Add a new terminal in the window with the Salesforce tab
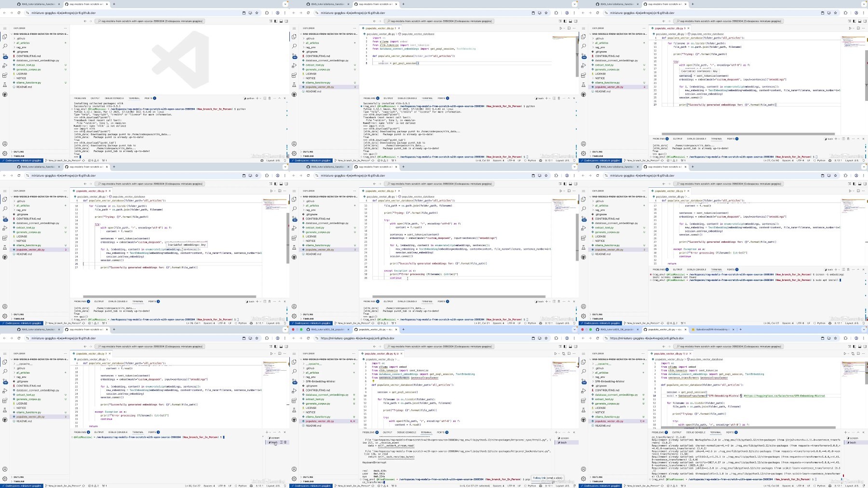 coord(845,432)
